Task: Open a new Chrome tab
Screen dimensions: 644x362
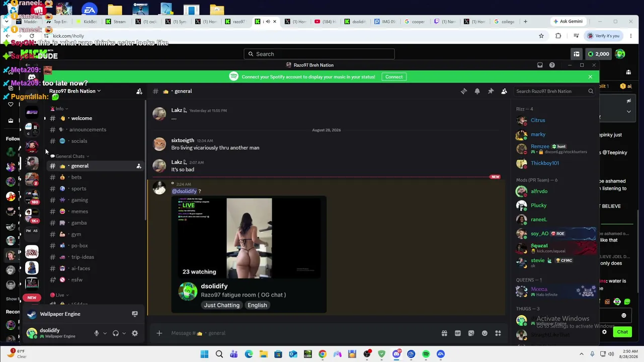Action: (525, 22)
